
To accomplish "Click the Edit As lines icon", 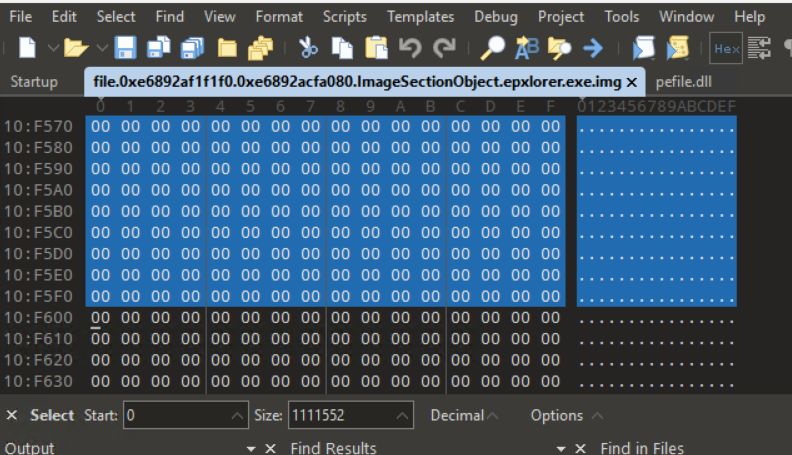I will coord(759,48).
